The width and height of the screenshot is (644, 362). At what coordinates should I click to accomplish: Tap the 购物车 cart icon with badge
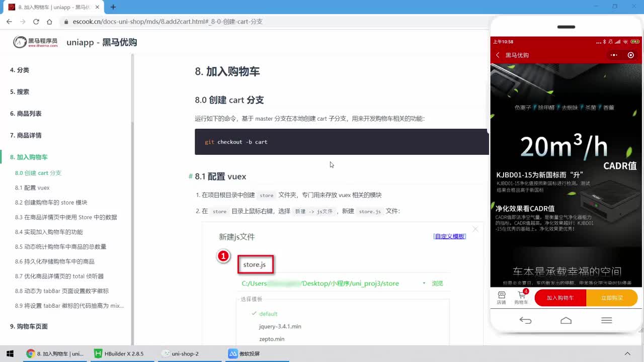522,298
